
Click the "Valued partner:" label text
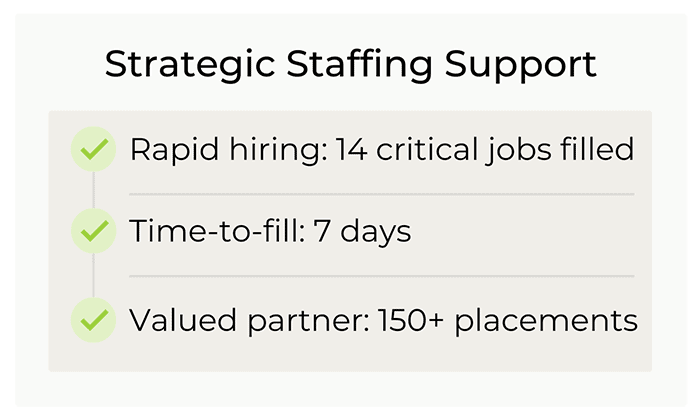[x=250, y=321]
